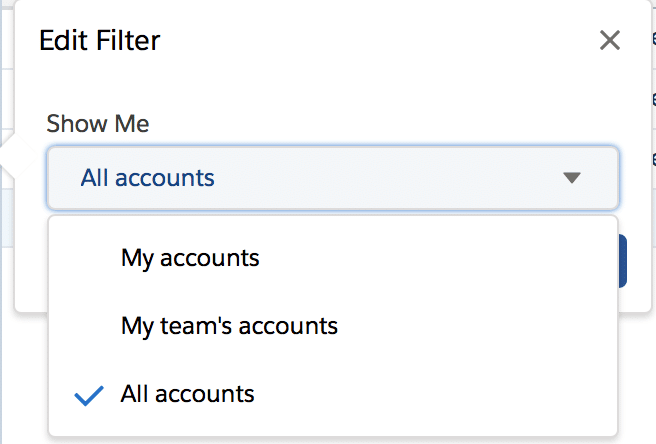The image size is (656, 444).
Task: Open the Show Me combo box
Action: tap(332, 178)
